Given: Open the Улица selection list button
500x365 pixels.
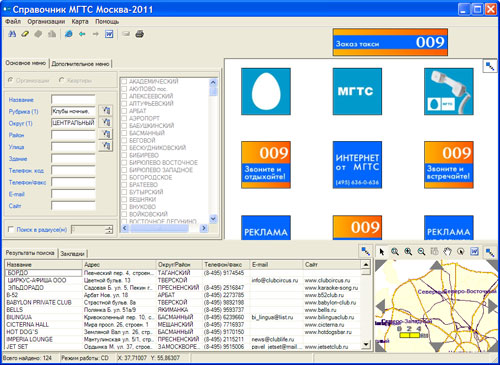Looking at the screenshot, I should point(106,146).
